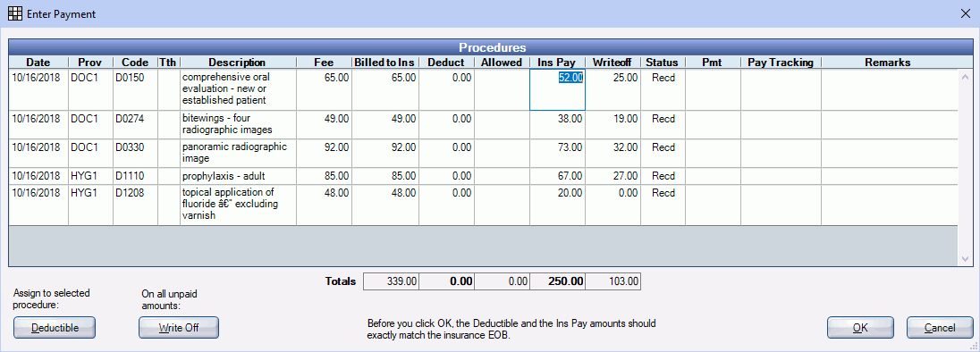This screenshot has width=980, height=352.
Task: Click the Pmt column header
Action: tap(714, 63)
